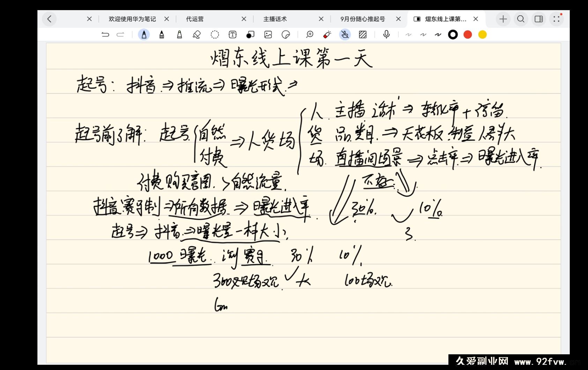Viewport: 588px width, 370px height.
Task: Open the more options dots menu
Action: [557, 19]
